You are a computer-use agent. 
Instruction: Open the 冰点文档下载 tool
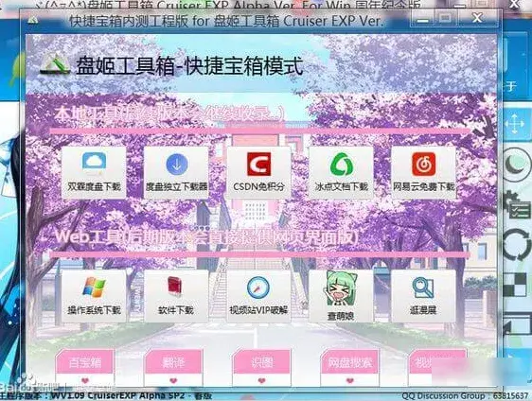click(342, 172)
